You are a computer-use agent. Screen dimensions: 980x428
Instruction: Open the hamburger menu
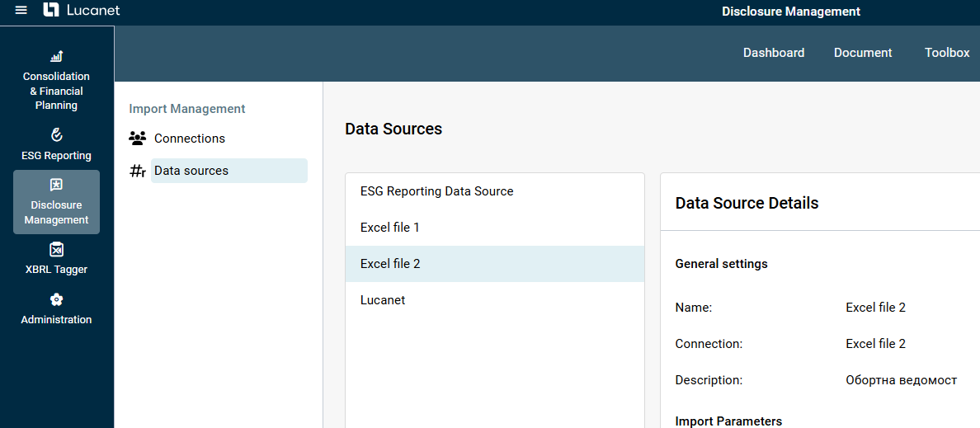(x=21, y=11)
